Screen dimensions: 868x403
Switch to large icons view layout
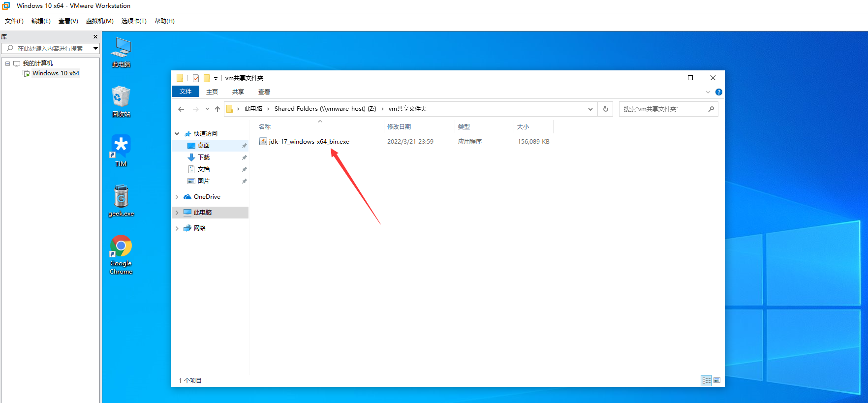[717, 380]
